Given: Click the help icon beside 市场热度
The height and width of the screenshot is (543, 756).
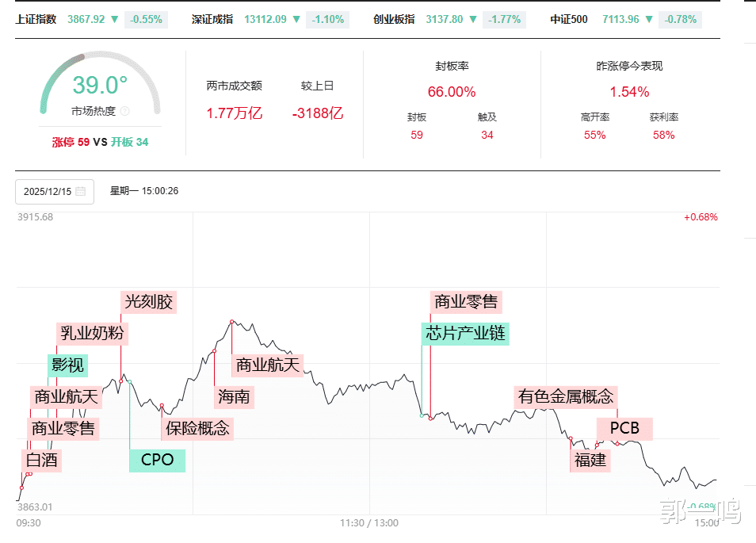Looking at the screenshot, I should coord(124,112).
